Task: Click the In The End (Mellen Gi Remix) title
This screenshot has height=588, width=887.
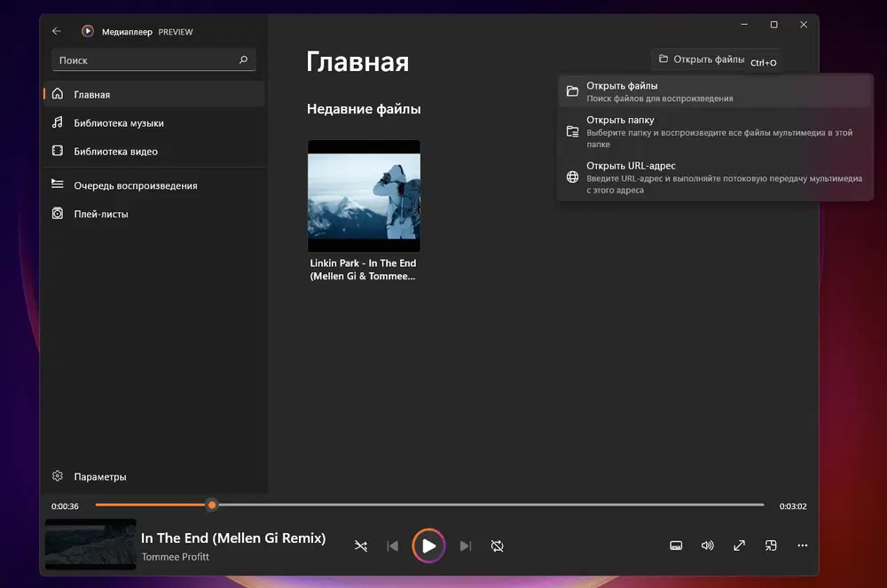Action: [233, 537]
